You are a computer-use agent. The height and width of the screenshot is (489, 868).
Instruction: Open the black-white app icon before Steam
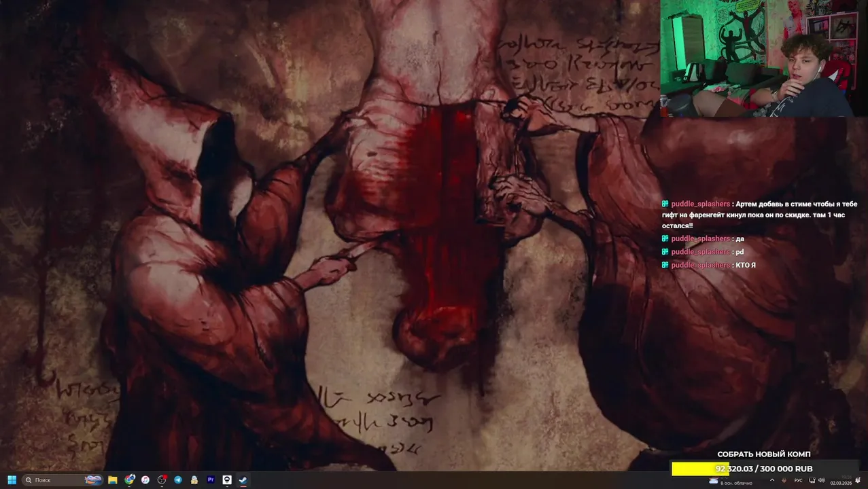[x=227, y=480]
